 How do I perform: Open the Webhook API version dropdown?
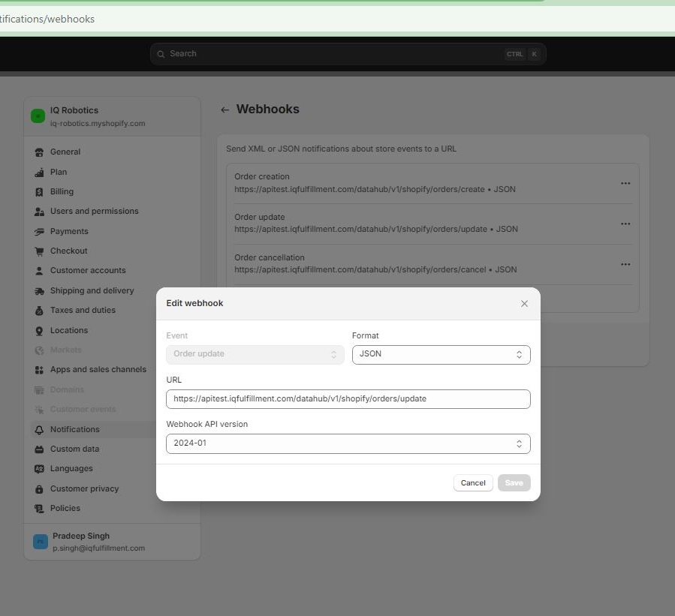[348, 443]
